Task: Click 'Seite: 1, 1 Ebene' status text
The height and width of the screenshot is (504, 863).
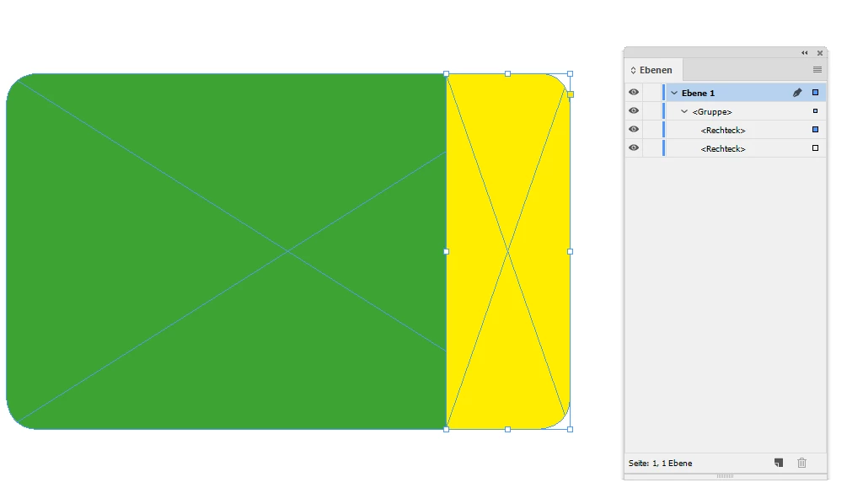Action: 661,464
